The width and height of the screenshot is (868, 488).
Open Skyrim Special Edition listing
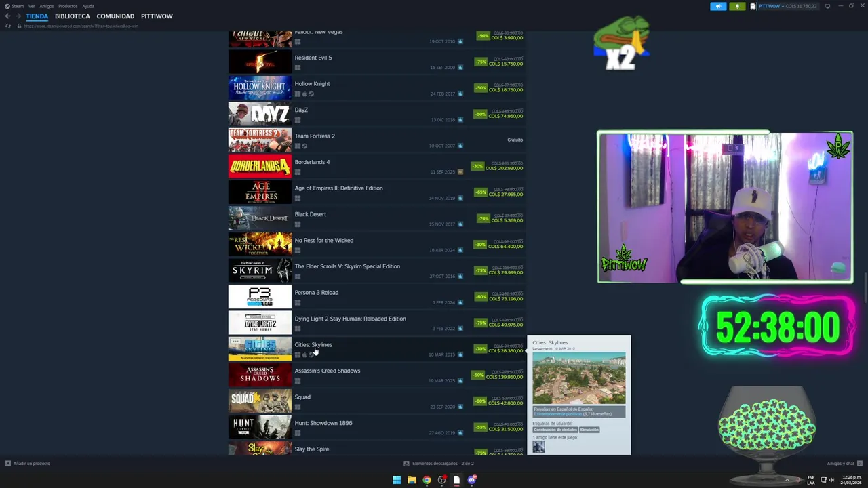click(x=377, y=270)
